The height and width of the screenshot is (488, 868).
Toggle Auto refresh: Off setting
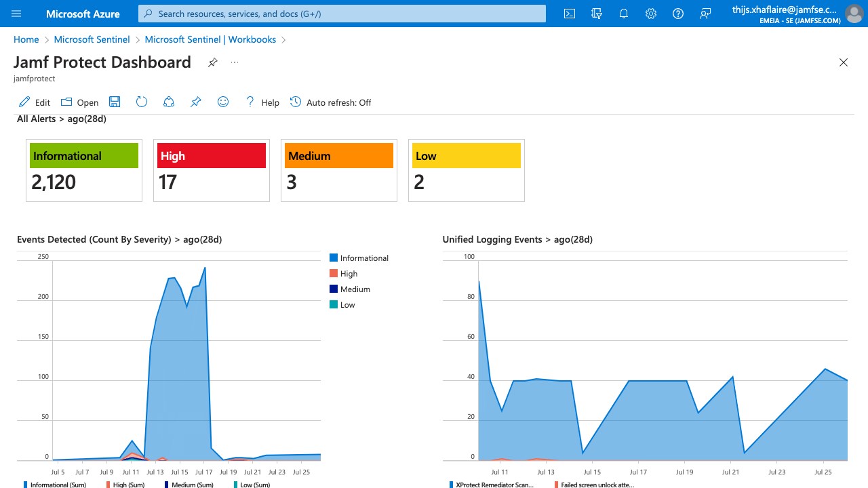[339, 103]
